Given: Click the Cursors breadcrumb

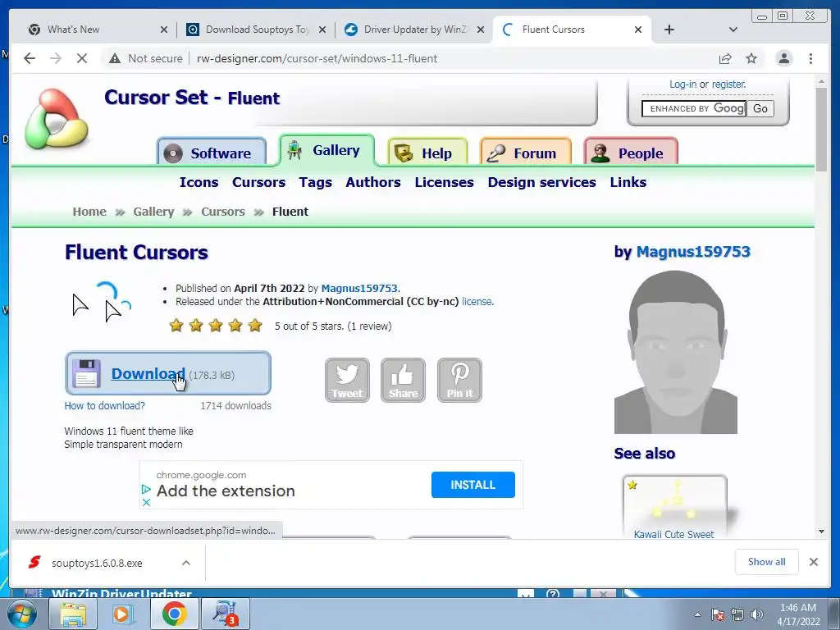Looking at the screenshot, I should point(223,212).
